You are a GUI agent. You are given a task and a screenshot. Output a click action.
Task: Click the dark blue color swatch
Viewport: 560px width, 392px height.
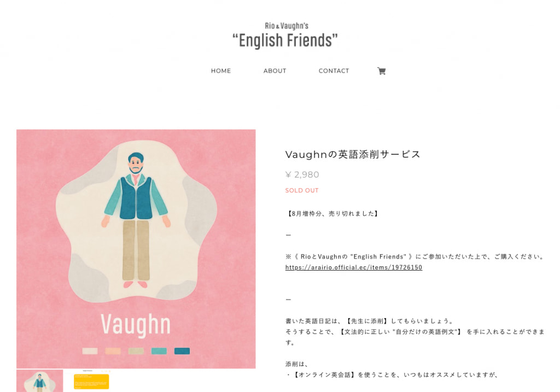coord(182,351)
